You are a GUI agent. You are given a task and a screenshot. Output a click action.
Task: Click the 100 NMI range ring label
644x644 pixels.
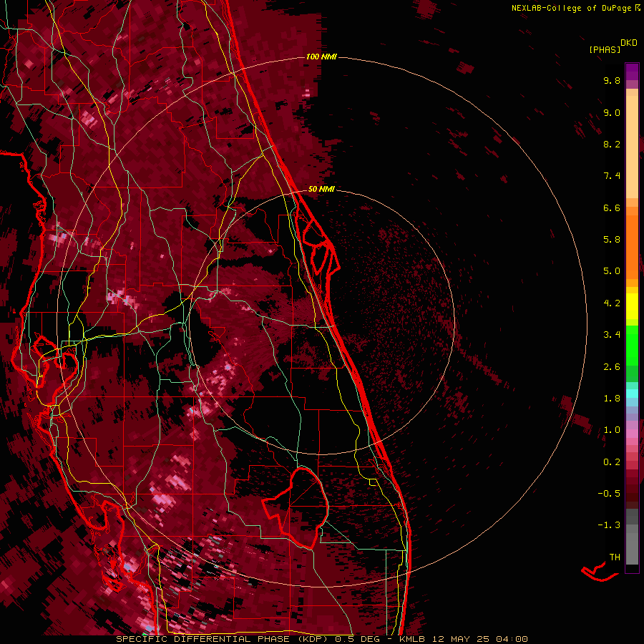tap(321, 57)
